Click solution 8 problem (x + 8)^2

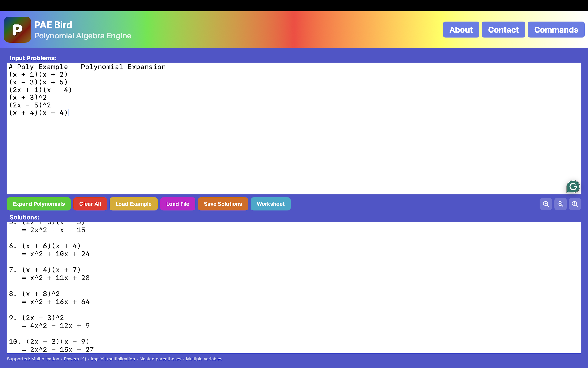point(41,294)
